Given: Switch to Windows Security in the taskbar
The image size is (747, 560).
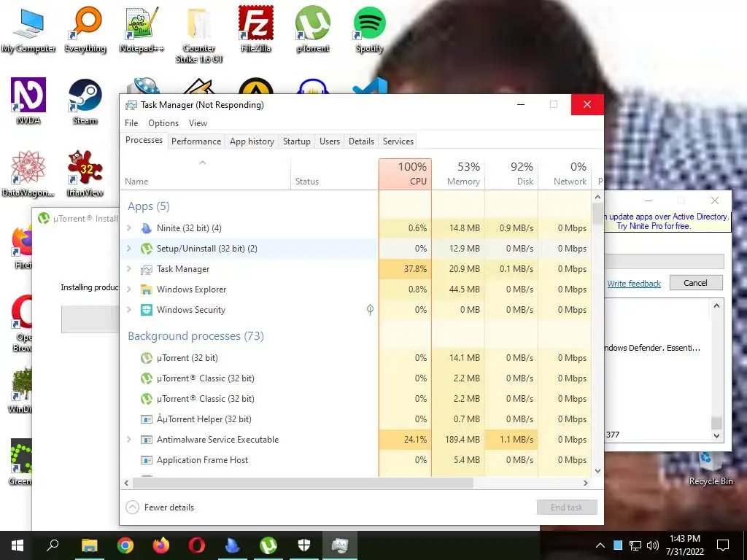Looking at the screenshot, I should (304, 545).
